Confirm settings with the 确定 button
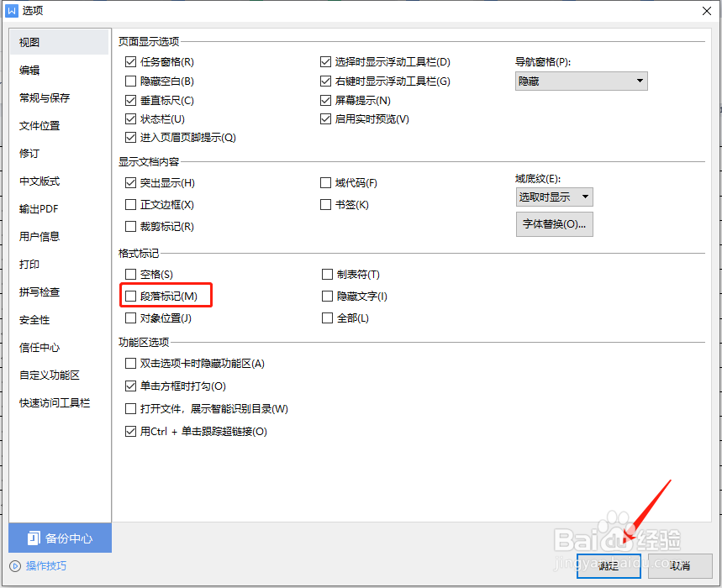This screenshot has height=588, width=722. tap(609, 566)
